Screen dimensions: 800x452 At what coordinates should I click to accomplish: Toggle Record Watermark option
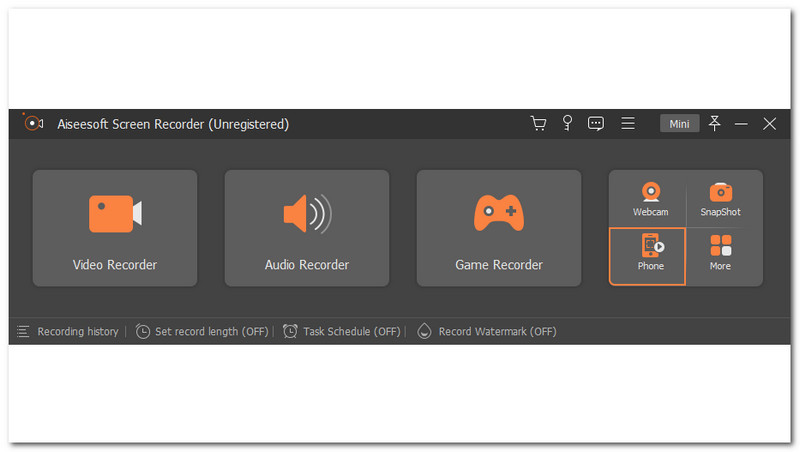[x=487, y=332]
